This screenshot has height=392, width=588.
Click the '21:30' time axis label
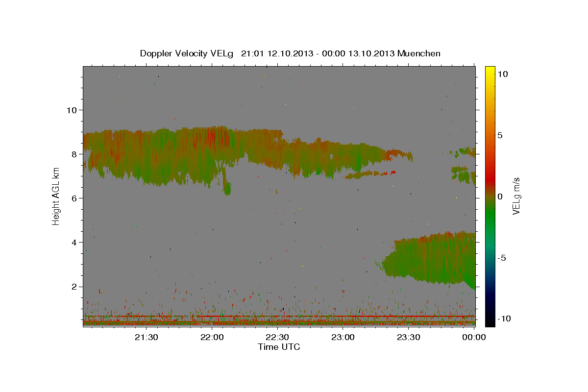[147, 337]
